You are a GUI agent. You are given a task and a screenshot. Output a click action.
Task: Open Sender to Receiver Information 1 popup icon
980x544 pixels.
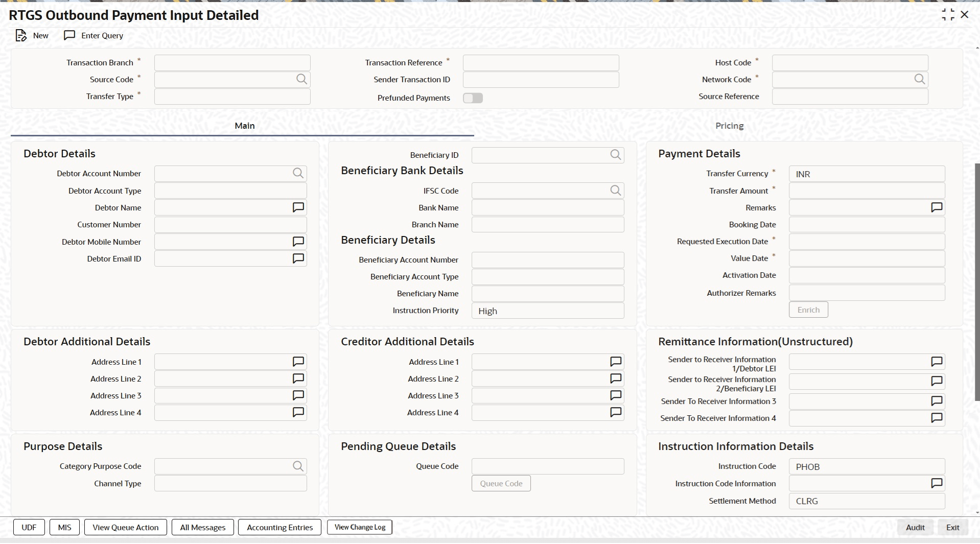point(937,362)
